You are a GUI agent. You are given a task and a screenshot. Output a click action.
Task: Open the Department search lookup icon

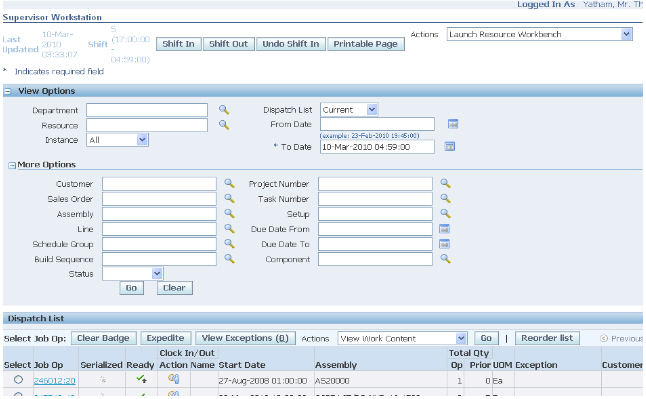[x=224, y=110]
